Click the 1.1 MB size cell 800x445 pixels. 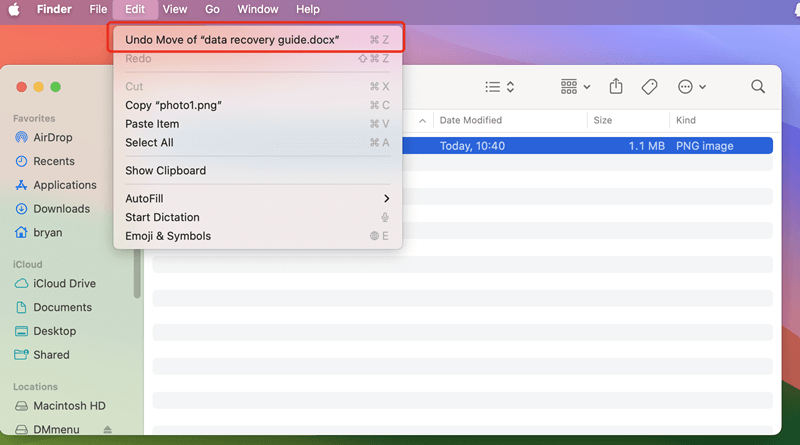646,146
